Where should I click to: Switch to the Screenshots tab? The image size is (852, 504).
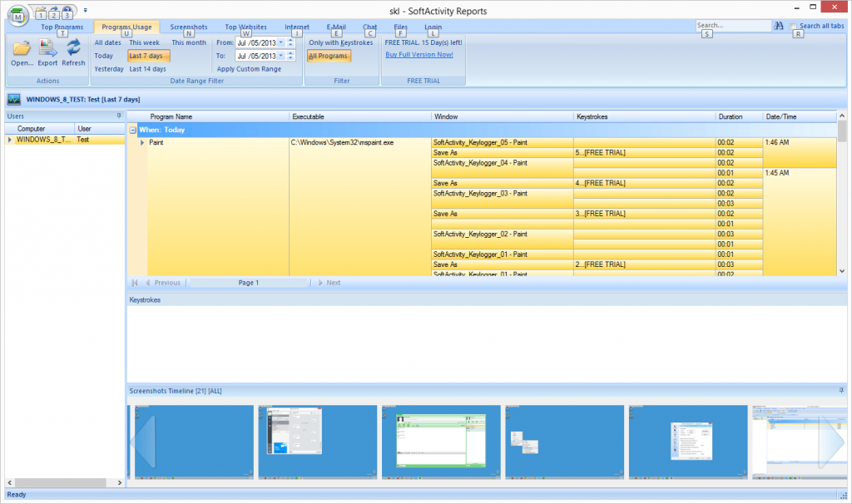188,27
